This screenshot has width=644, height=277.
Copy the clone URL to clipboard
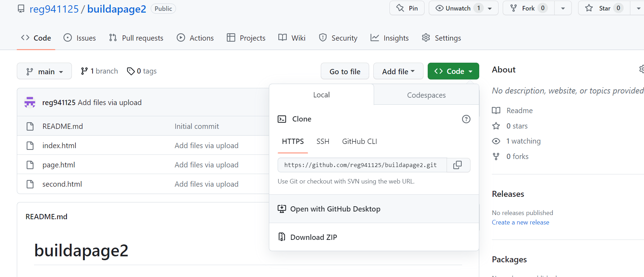(457, 165)
